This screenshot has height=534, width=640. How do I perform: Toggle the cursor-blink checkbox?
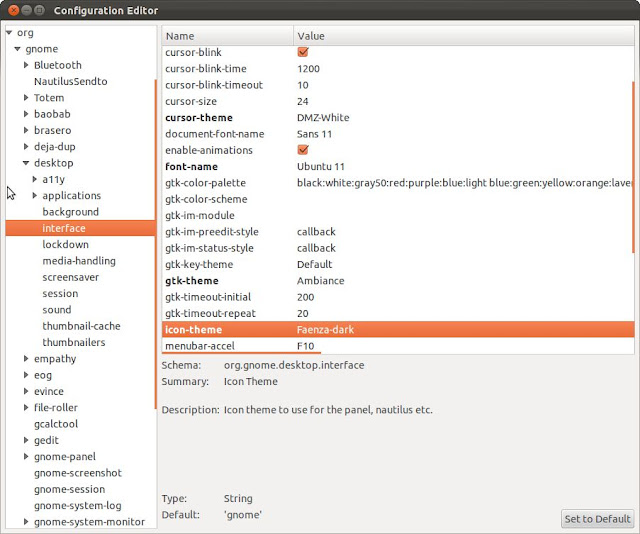[x=303, y=52]
